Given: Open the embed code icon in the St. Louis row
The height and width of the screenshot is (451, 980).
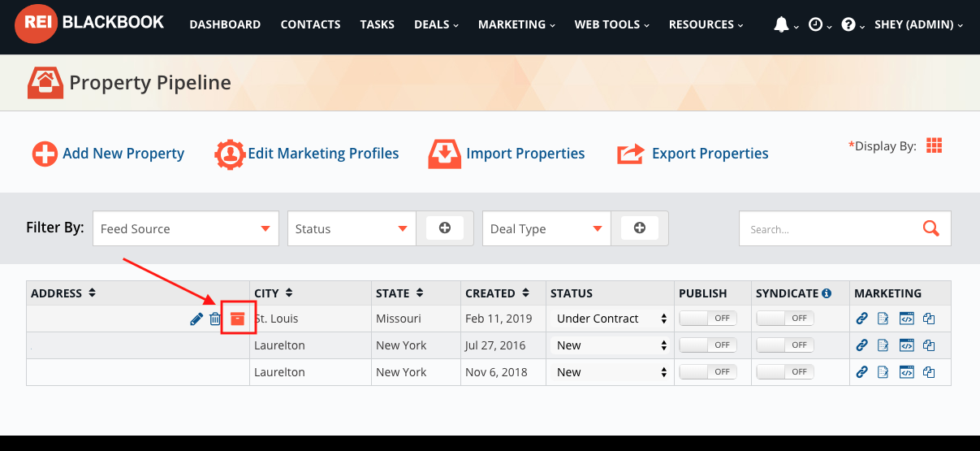Looking at the screenshot, I should coord(907,319).
